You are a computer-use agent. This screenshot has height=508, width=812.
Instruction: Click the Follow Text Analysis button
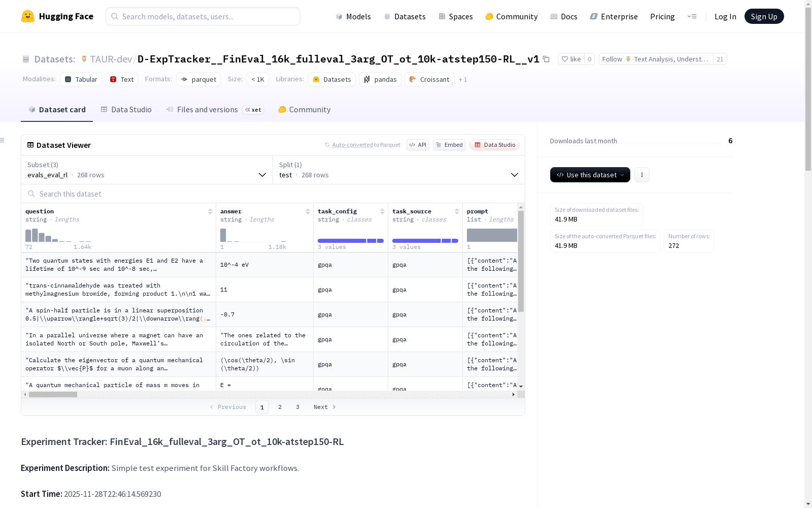tap(656, 59)
